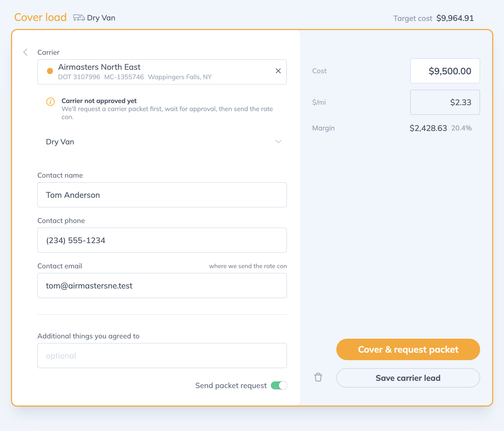Click the Send packet request label
This screenshot has width=504, height=431.
[x=231, y=385]
